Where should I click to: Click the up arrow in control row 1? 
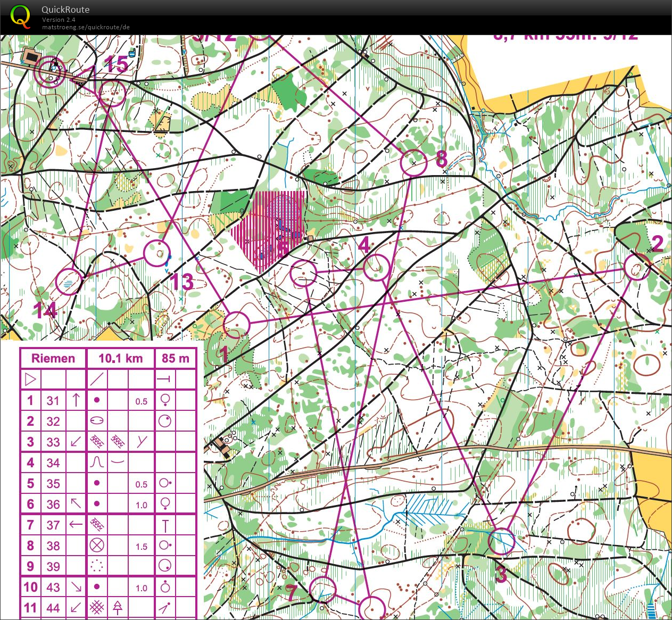click(x=76, y=400)
